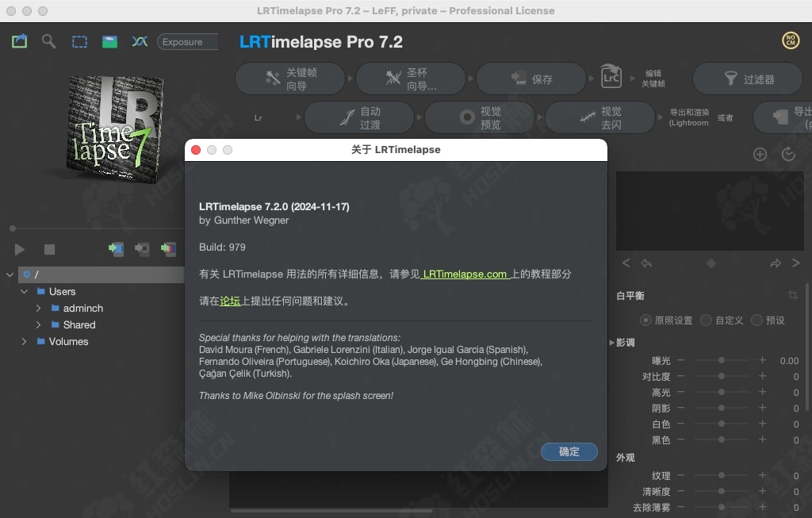Click the green arrow import icon
This screenshot has width=812, height=518.
[x=116, y=249]
